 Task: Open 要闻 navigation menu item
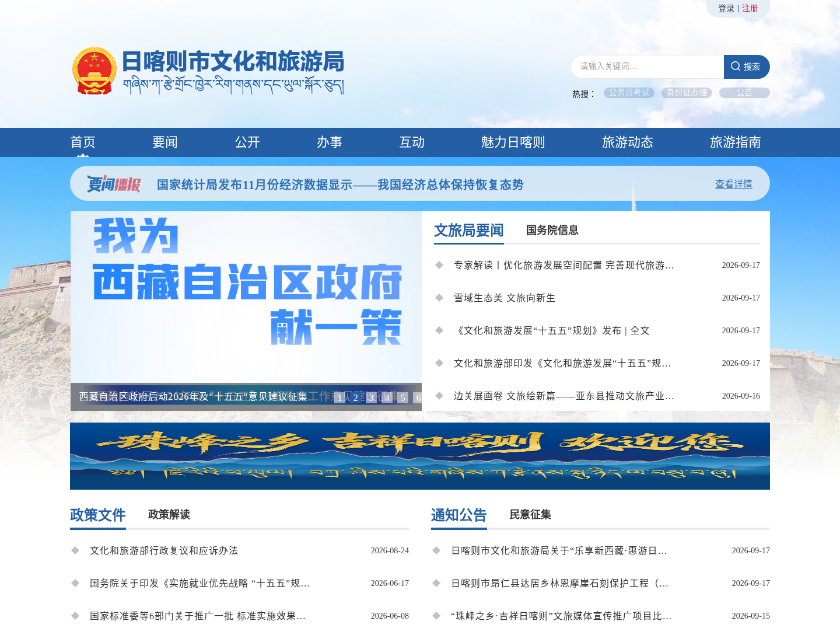(x=165, y=142)
